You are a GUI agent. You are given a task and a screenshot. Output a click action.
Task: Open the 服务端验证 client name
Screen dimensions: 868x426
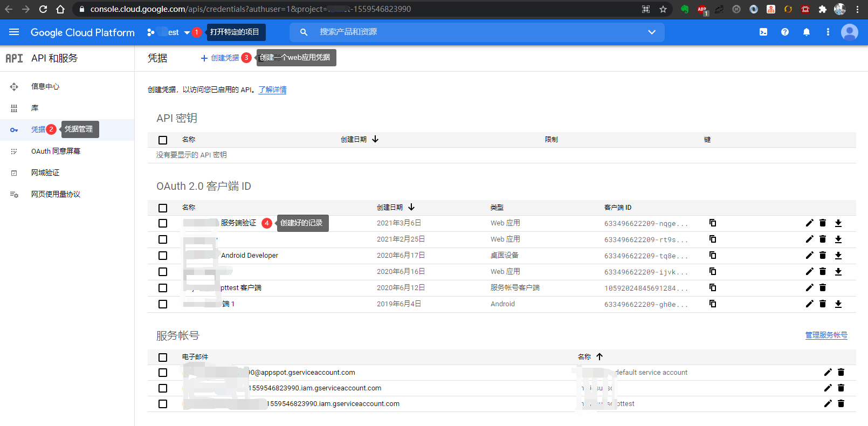238,223
